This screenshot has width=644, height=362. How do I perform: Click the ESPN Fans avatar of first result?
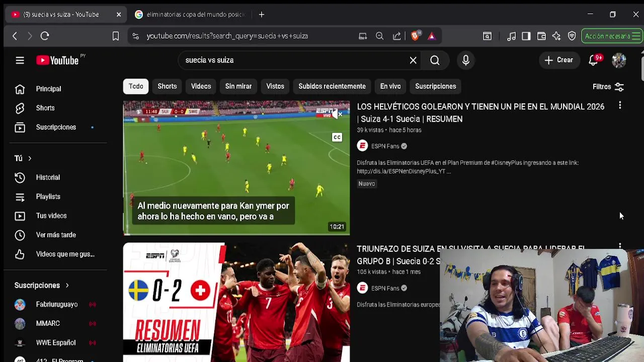362,146
